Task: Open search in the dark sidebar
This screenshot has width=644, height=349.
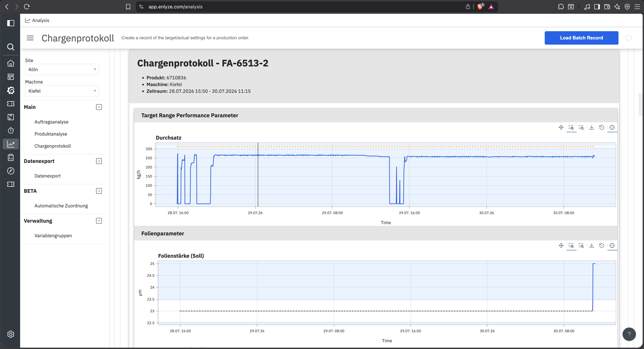Action: click(x=11, y=47)
